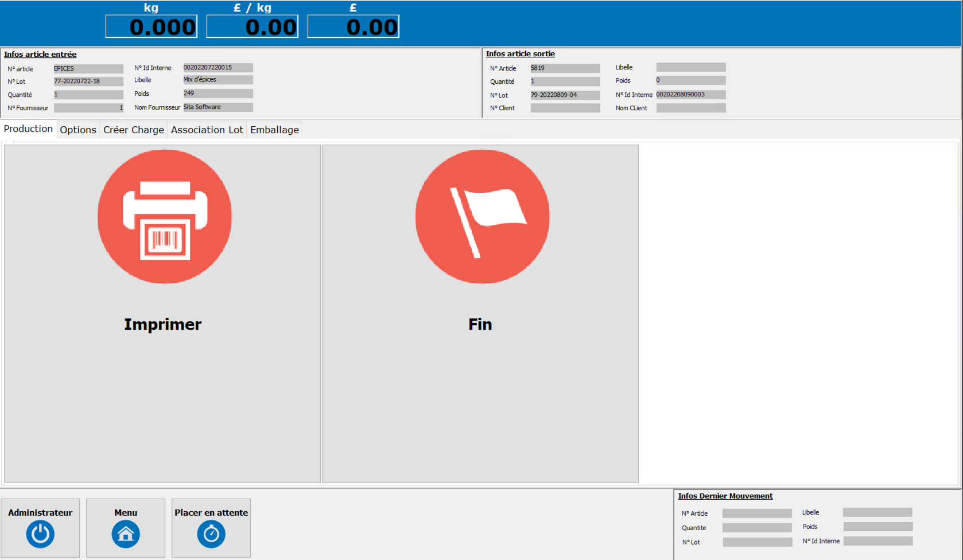The width and height of the screenshot is (963, 560).
Task: Click the 'Nom CLient' label
Action: point(631,108)
